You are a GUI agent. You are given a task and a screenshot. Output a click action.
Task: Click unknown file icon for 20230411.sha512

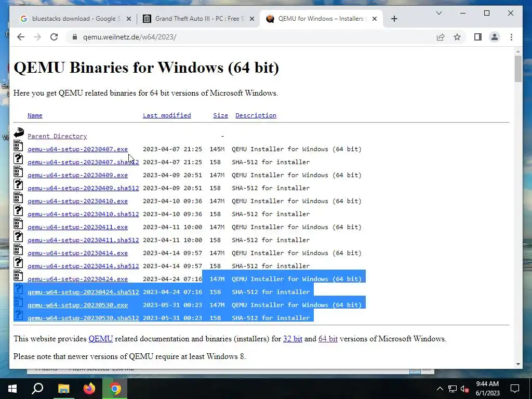click(18, 236)
